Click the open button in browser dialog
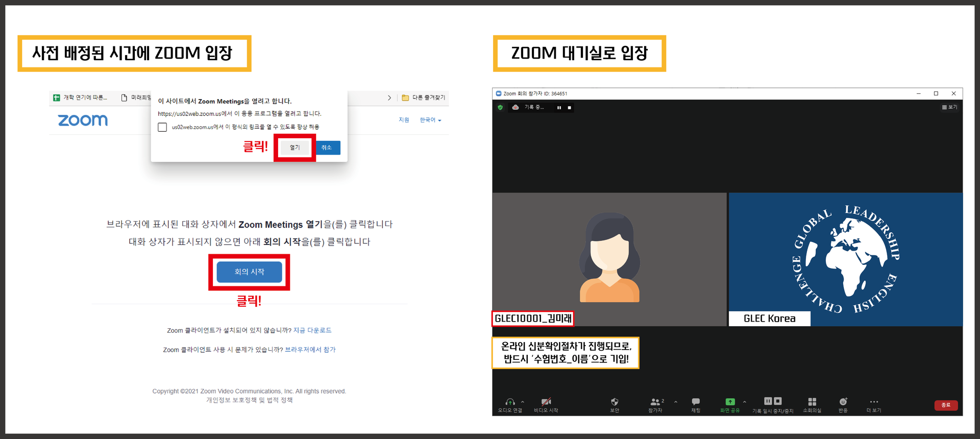This screenshot has width=980, height=439. (x=295, y=148)
